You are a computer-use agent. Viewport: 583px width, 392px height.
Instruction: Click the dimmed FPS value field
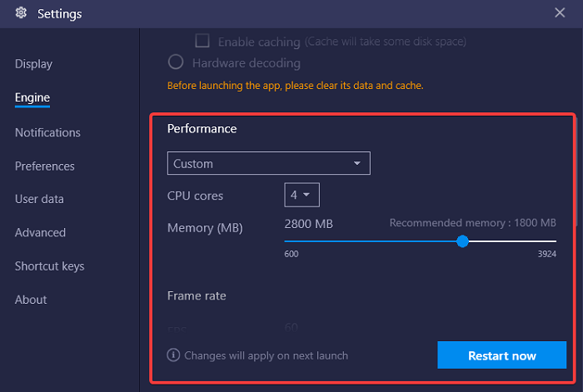[x=291, y=327]
